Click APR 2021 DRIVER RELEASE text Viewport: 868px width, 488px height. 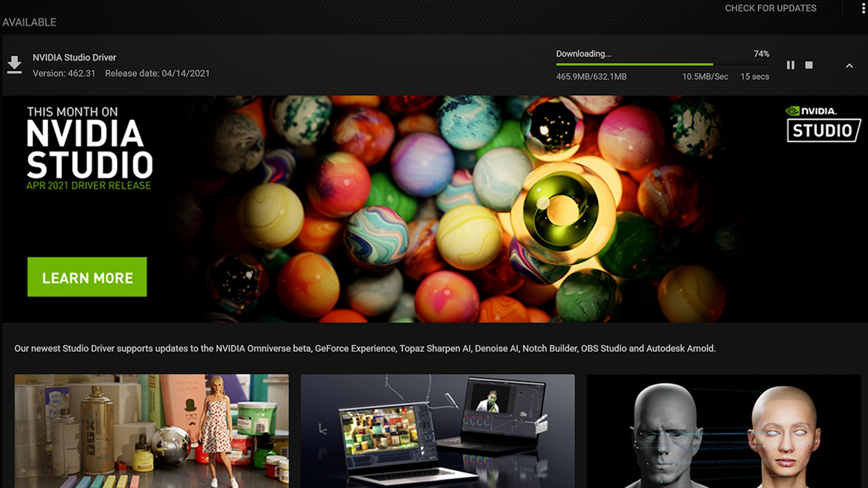tap(88, 185)
